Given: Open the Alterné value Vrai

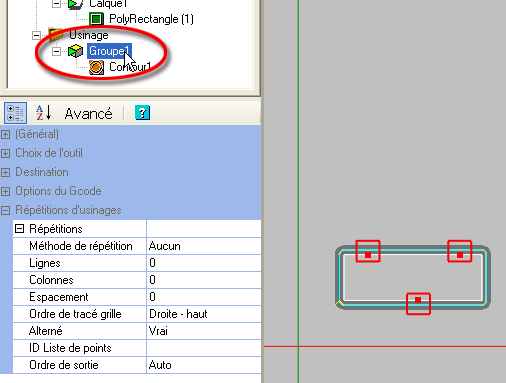Looking at the screenshot, I should 204,331.
